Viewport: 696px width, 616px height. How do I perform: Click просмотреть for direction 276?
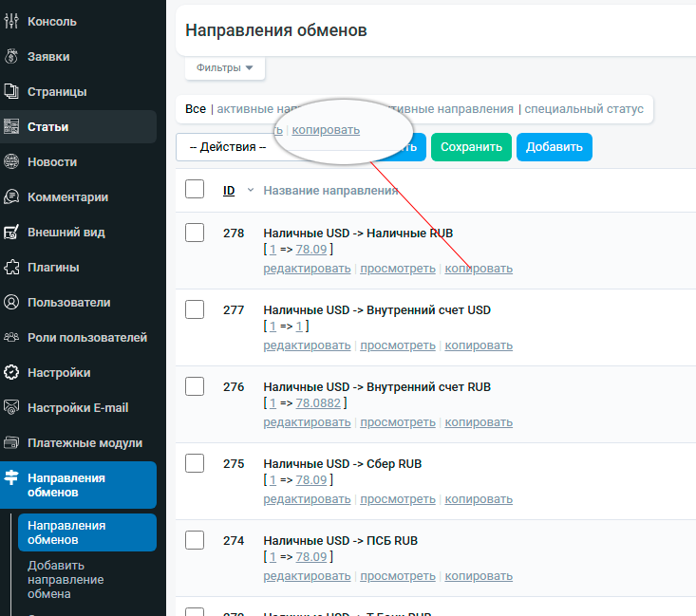point(398,422)
